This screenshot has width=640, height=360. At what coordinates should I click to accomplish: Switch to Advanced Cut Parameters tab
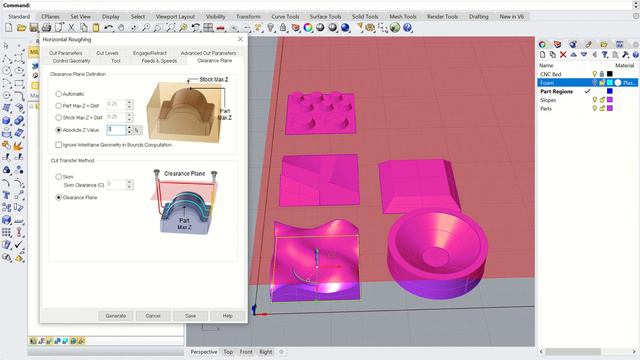point(208,53)
